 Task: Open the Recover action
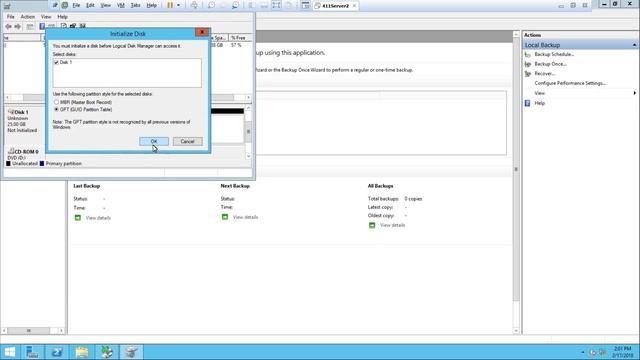click(x=545, y=74)
